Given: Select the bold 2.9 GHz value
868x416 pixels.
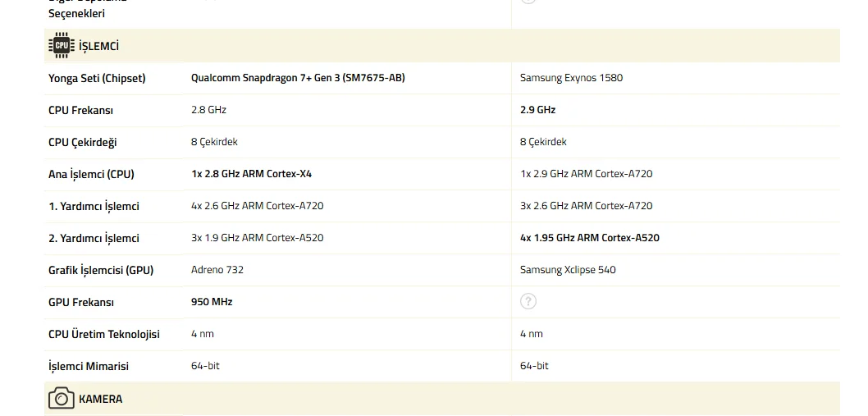Looking at the screenshot, I should coord(537,110).
